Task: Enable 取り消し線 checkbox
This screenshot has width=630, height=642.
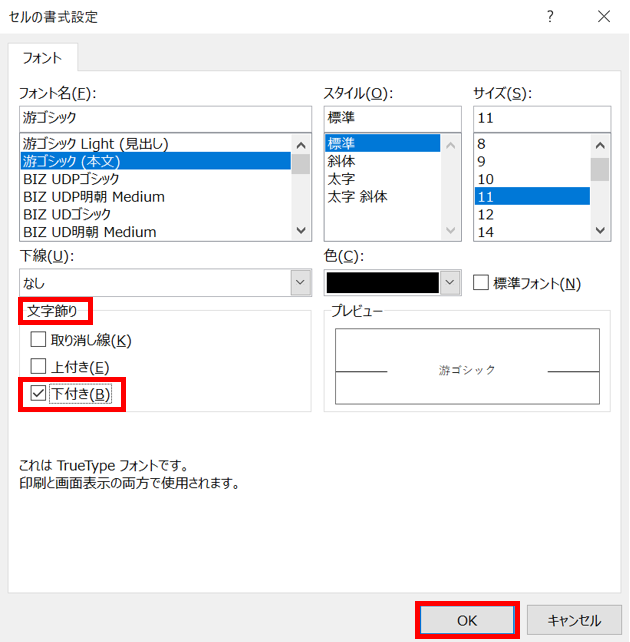Action: tap(38, 339)
